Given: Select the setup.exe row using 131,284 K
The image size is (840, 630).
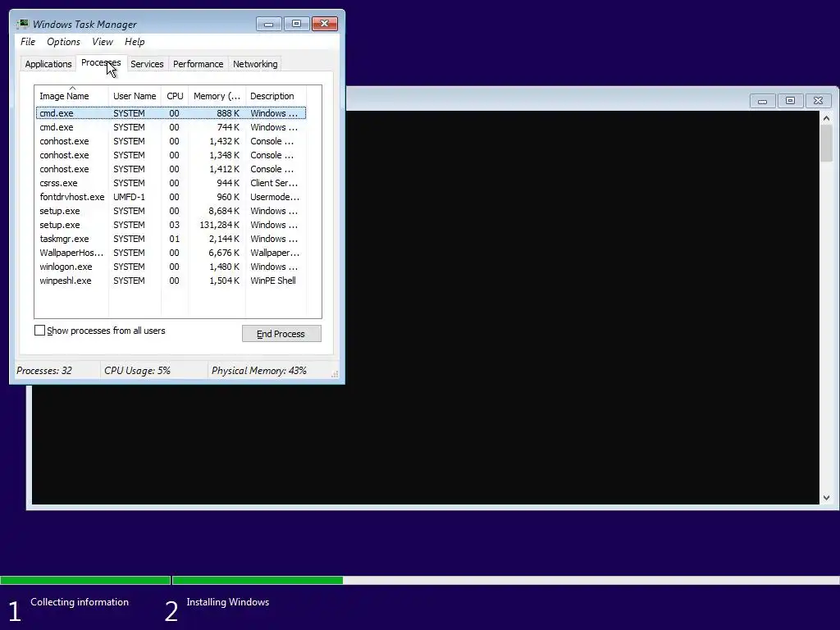Looking at the screenshot, I should 171,225.
